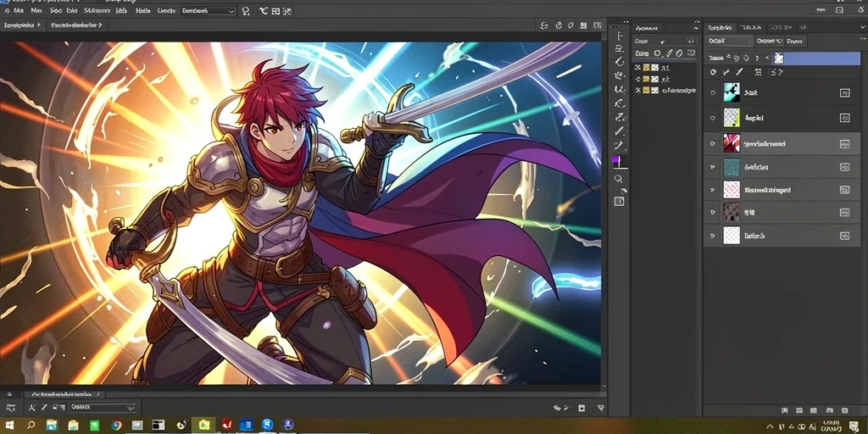The image size is (868, 434).
Task: Hide the layer with the cyan and black thumbnail
Action: point(712,93)
